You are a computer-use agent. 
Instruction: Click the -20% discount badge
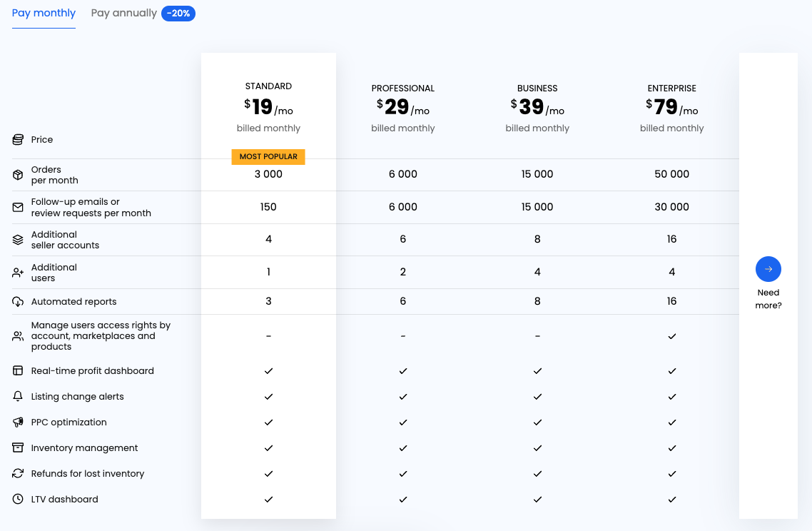point(178,14)
